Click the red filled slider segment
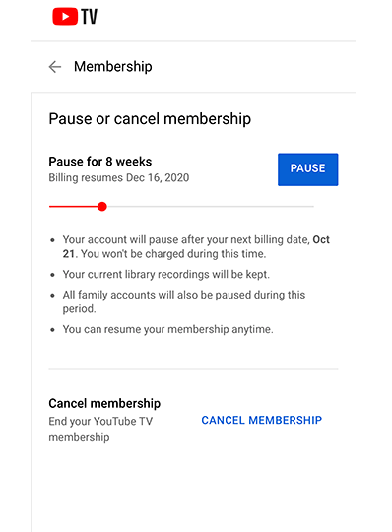Viewport: 392px width, 532px height. 73,206
